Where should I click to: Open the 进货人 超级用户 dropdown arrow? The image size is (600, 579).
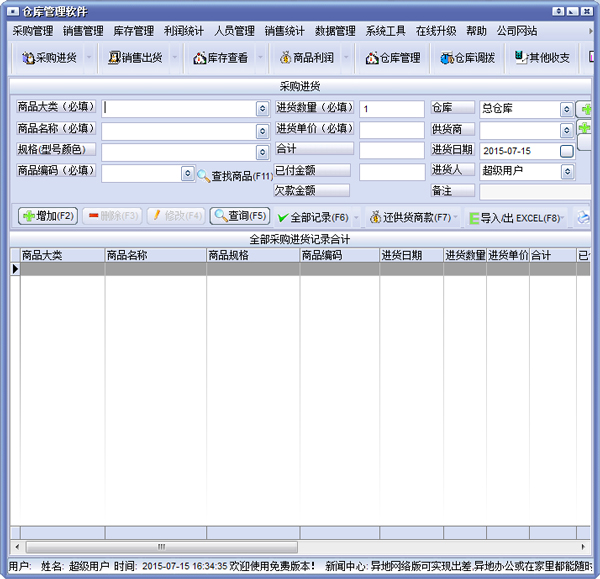coord(567,171)
